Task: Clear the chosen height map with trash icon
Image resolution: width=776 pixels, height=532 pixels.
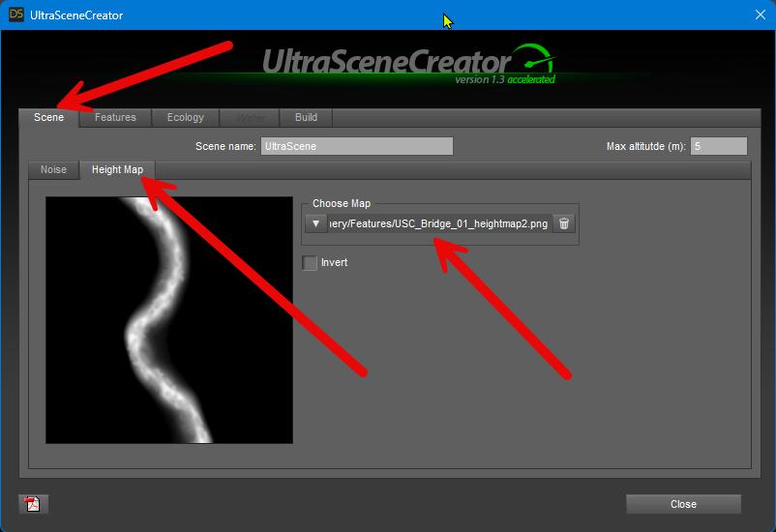Action: (564, 223)
